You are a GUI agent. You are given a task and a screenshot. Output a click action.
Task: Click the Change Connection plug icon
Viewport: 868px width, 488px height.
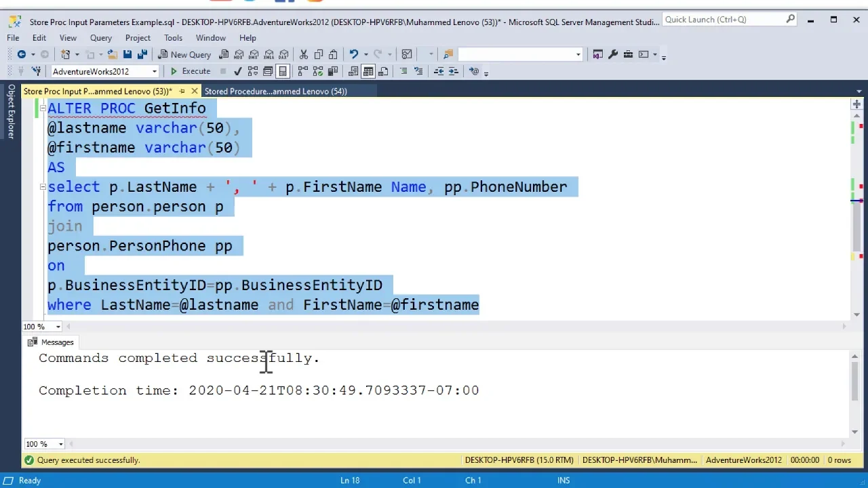point(35,71)
